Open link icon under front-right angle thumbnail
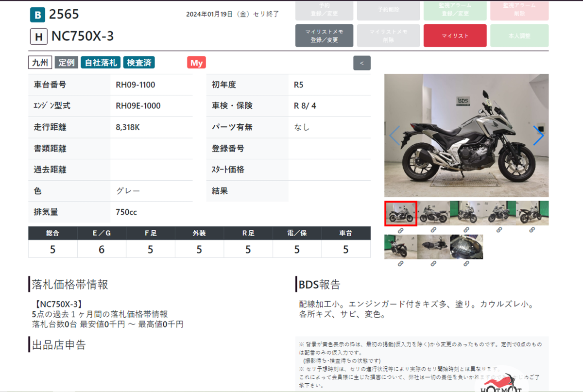This screenshot has height=392, width=583. tap(466, 230)
